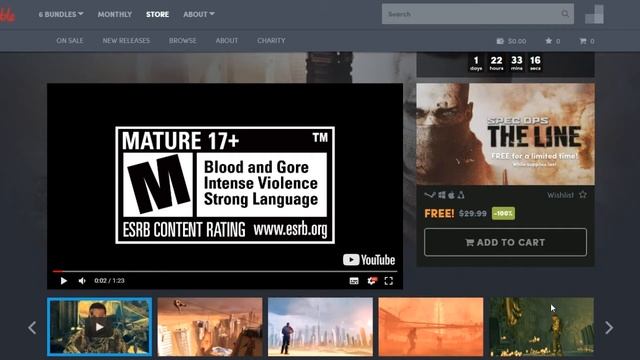Click the Apple platform icon

tap(451, 195)
